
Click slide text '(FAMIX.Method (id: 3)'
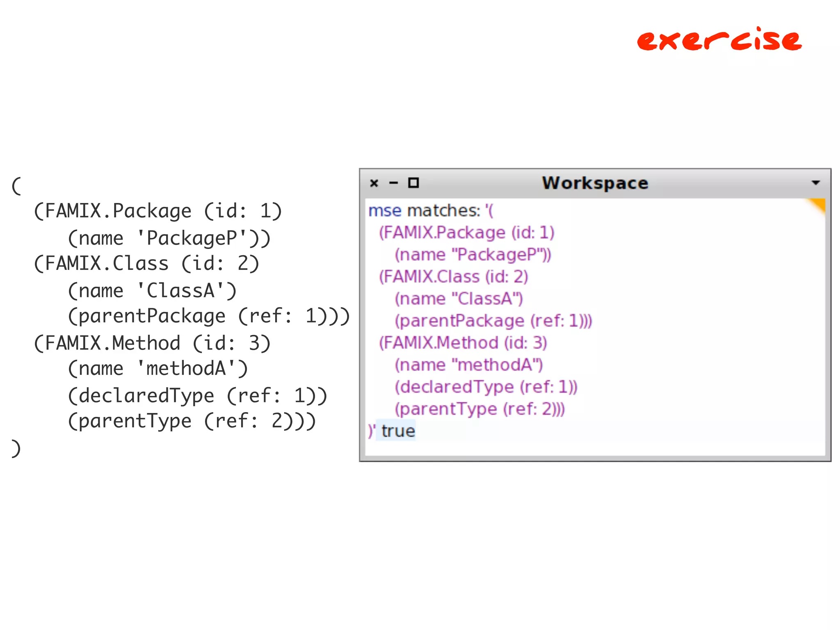(x=152, y=343)
